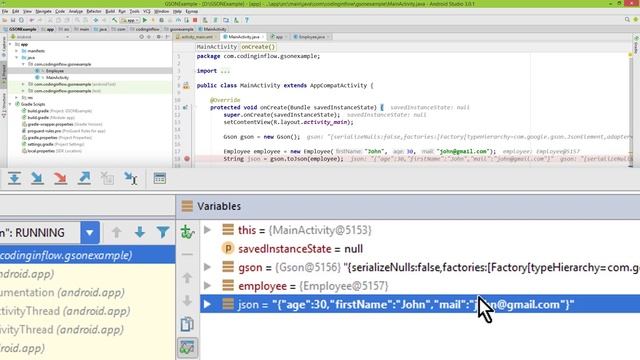
Task: Expand the manifests folder in project tree
Action: (17, 51)
